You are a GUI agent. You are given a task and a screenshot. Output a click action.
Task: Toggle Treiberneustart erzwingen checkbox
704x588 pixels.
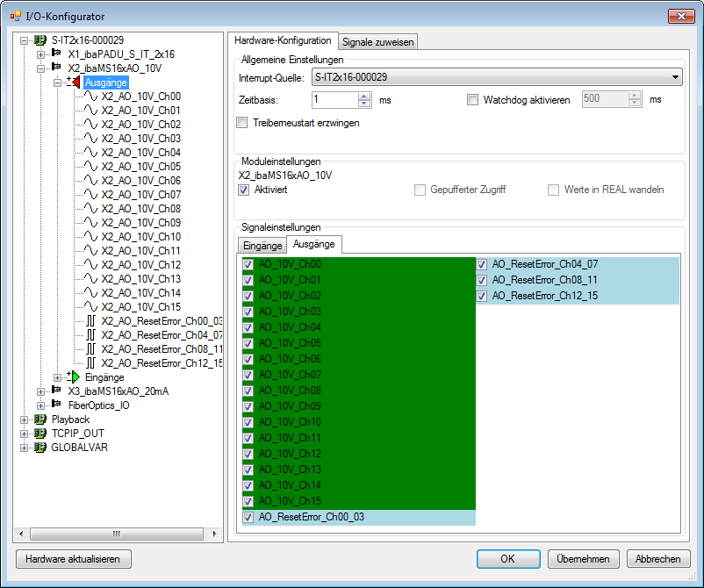pos(242,123)
